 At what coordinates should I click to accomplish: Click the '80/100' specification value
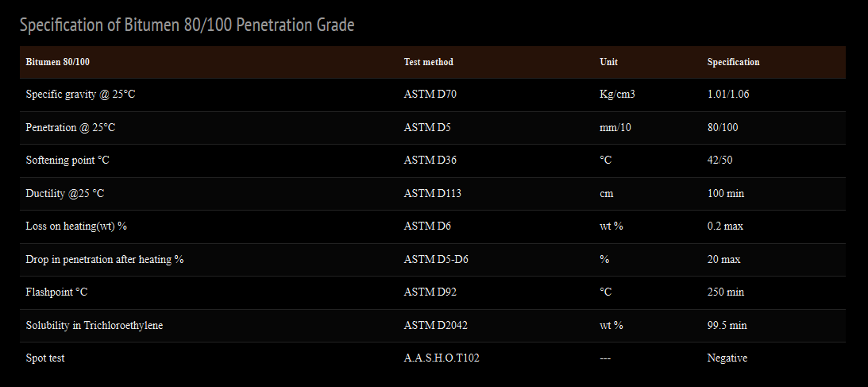tap(722, 127)
